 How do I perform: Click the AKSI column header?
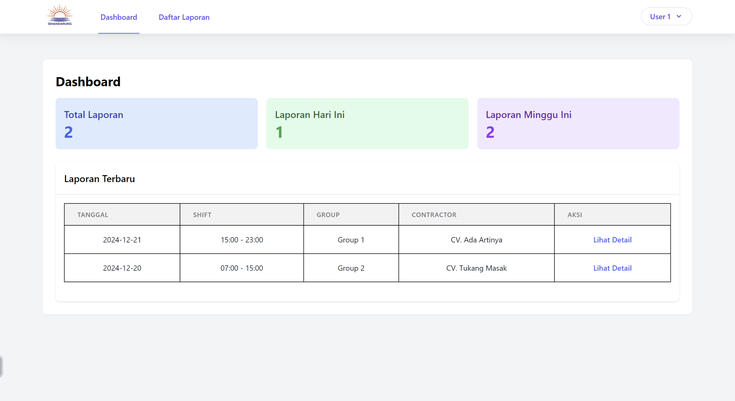pyautogui.click(x=575, y=215)
